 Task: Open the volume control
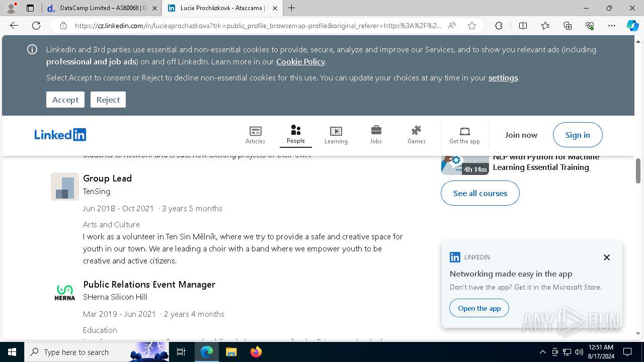[579, 352]
